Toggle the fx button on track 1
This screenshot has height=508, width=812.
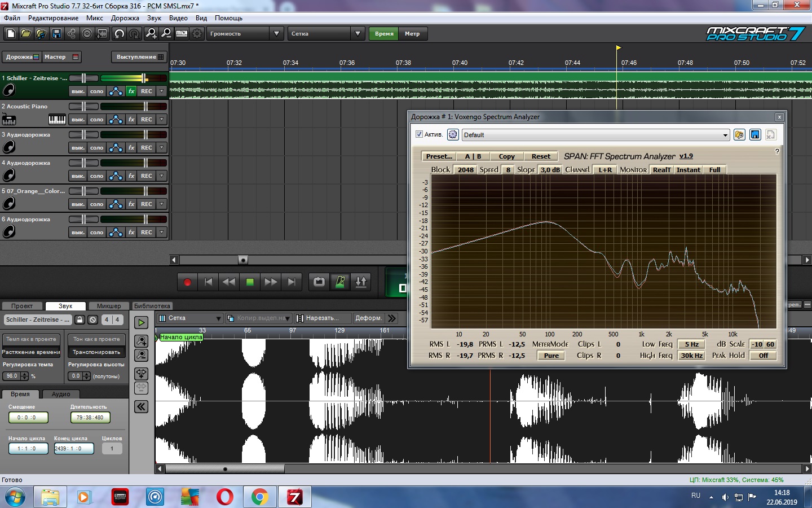click(131, 91)
